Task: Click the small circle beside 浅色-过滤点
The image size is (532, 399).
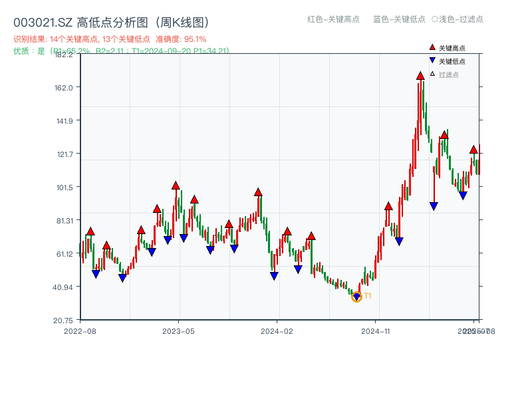Action: click(x=435, y=19)
